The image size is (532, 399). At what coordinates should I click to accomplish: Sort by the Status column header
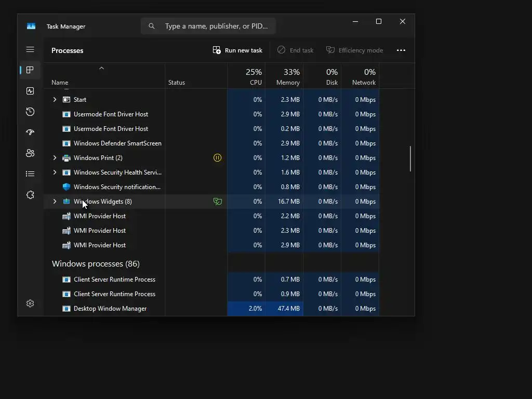[196, 76]
